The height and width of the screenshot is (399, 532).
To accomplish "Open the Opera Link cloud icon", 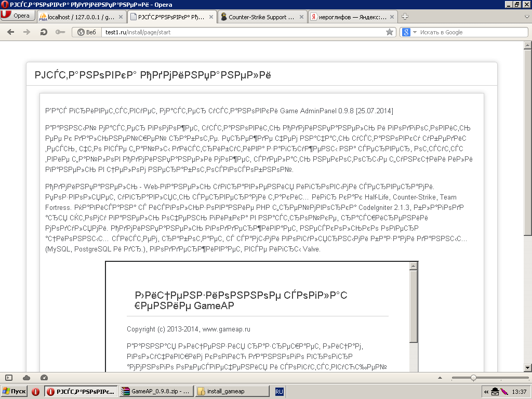I will pos(26,378).
